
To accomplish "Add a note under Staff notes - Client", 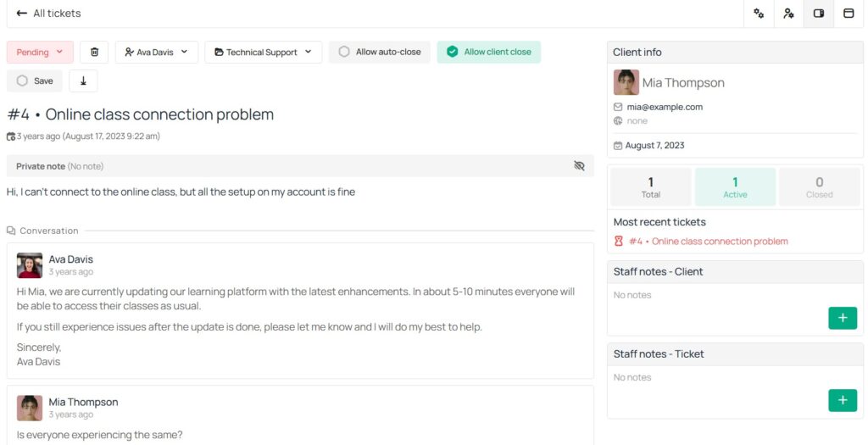I will (842, 318).
